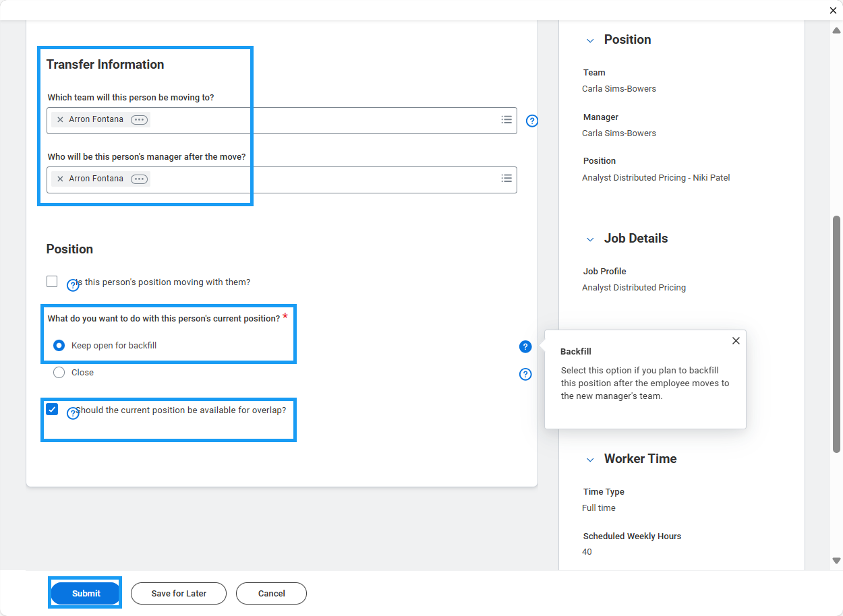Click Save for Later button
843x616 pixels.
(179, 593)
